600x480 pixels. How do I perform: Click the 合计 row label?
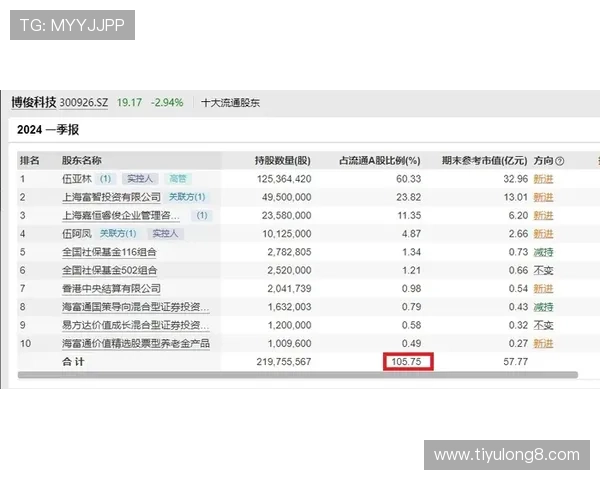(73, 362)
